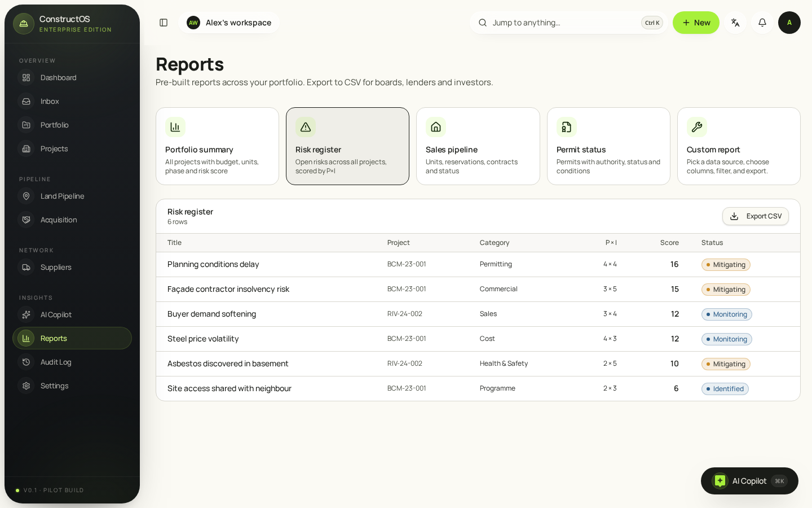
Task: Open Dashboard from the sidebar
Action: click(x=72, y=77)
